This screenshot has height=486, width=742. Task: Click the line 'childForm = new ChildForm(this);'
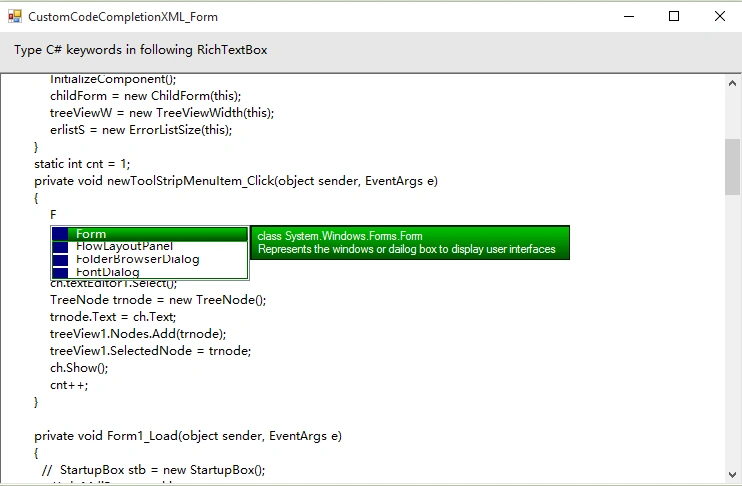tap(145, 96)
